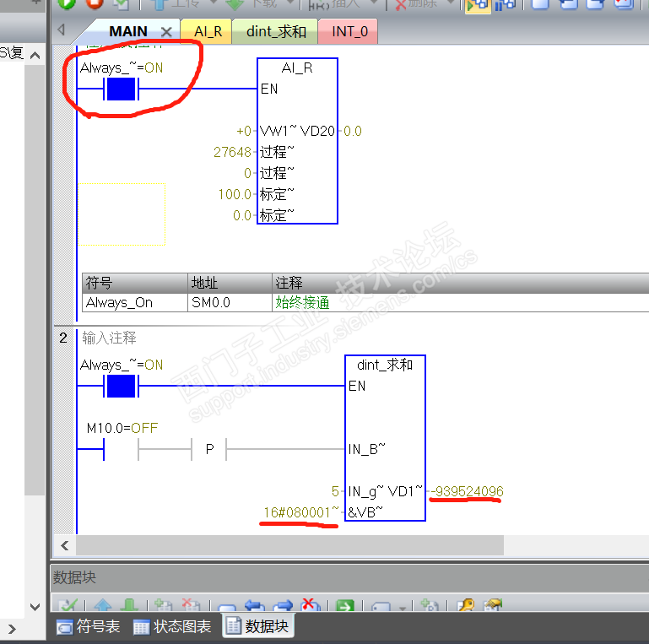Click the editor horizontal scrollbar thumb
This screenshot has width=649, height=644.
289,545
